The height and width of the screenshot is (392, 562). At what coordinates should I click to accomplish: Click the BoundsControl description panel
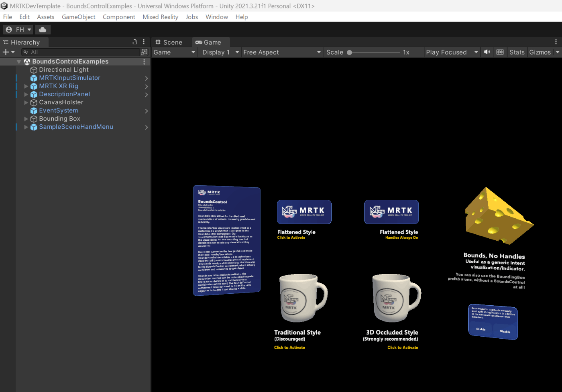(x=227, y=240)
